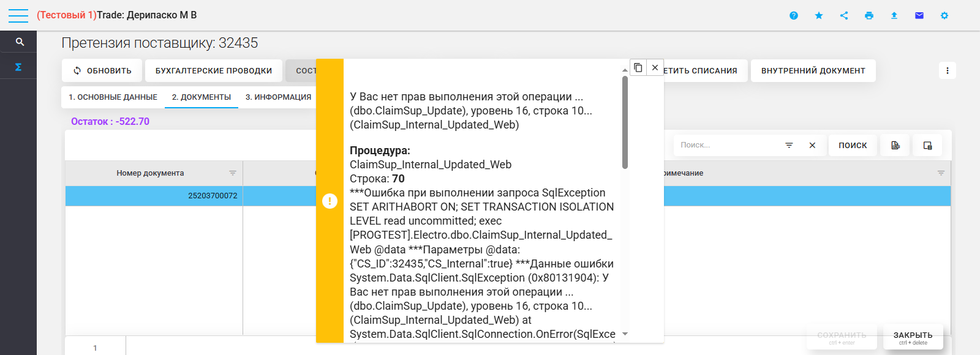Switch to tab 1. Основные данные

point(113,97)
